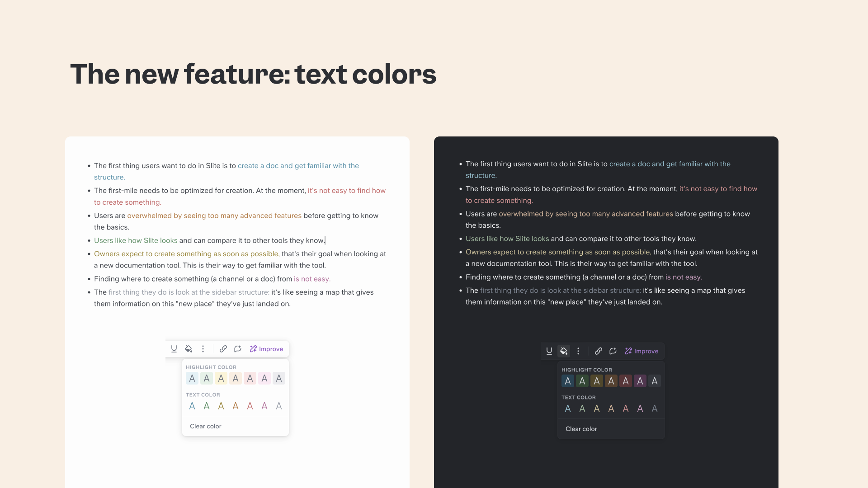Click underline icon in light toolbar
This screenshot has height=488, width=868.
click(x=174, y=349)
